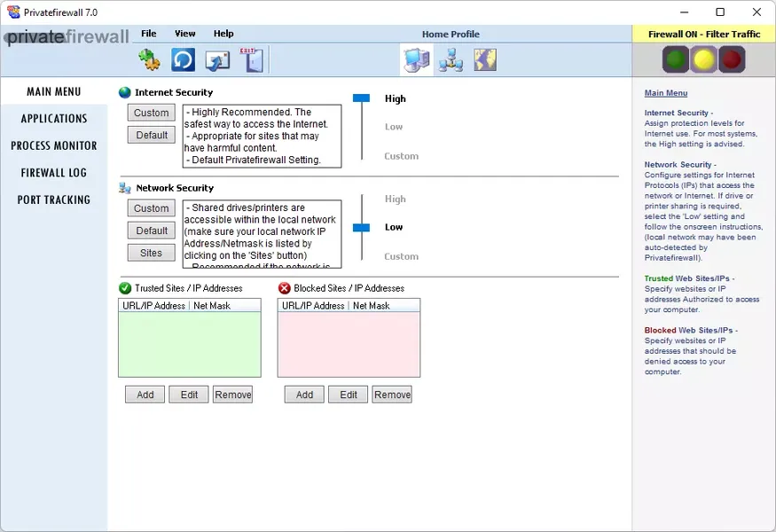Viewport: 776px width, 532px height.
Task: Select the network profile icon
Action: pyautogui.click(x=451, y=60)
